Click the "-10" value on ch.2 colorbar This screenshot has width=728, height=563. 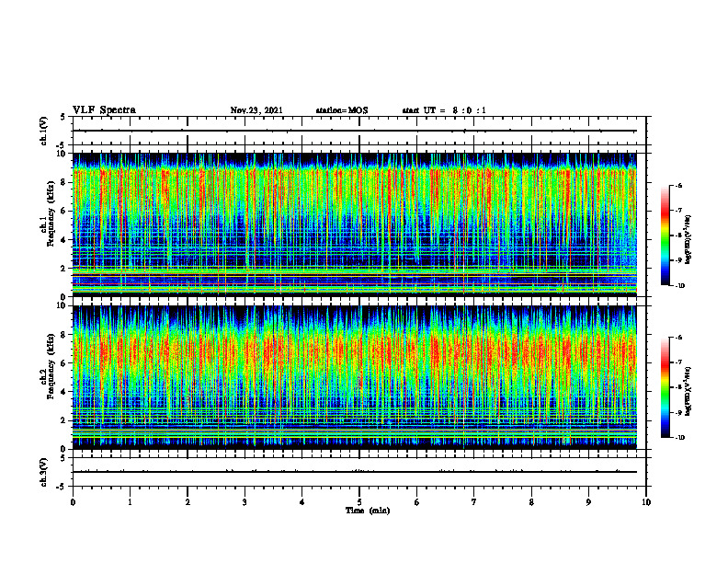679,438
